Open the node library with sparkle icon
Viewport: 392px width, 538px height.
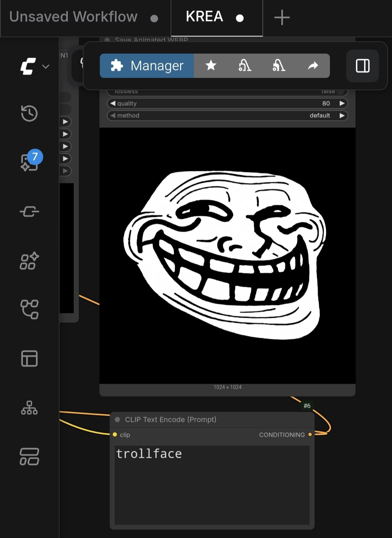(29, 260)
